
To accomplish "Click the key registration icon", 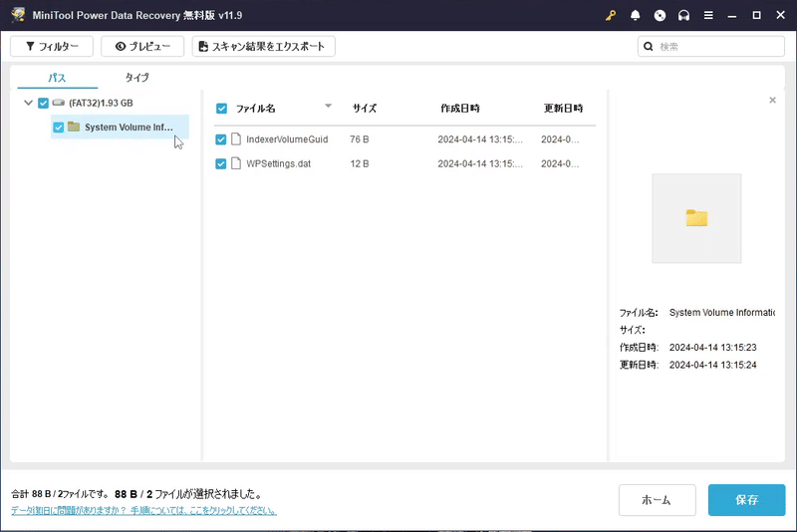I will 611,15.
